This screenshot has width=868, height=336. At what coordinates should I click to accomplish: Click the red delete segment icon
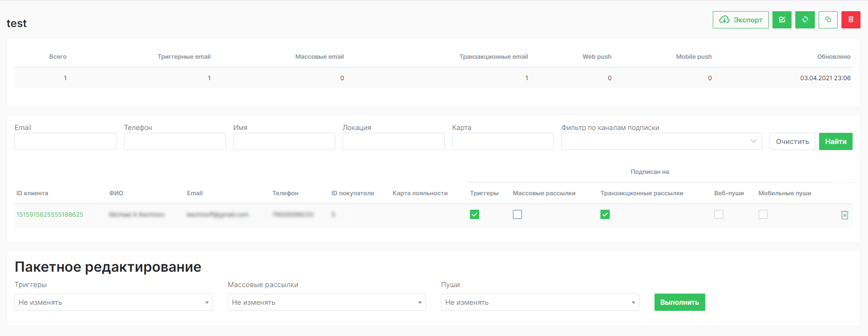pos(851,20)
